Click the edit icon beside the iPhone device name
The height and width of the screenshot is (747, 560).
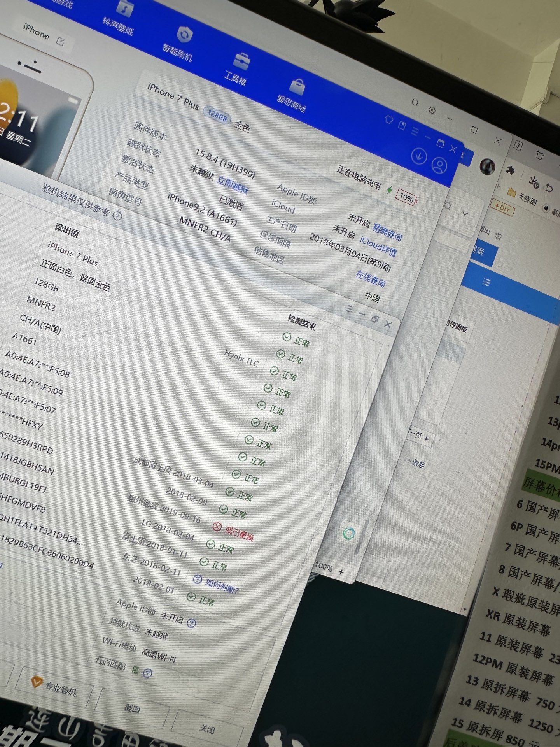click(x=61, y=41)
